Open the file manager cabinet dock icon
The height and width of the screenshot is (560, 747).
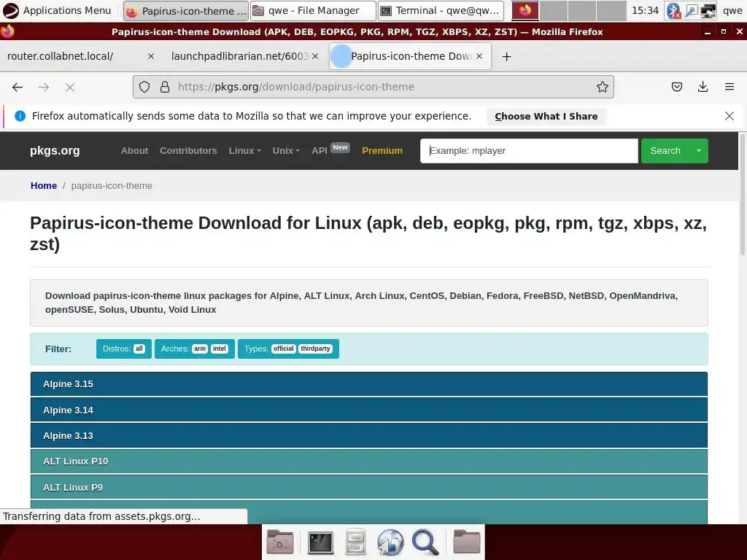click(x=355, y=542)
